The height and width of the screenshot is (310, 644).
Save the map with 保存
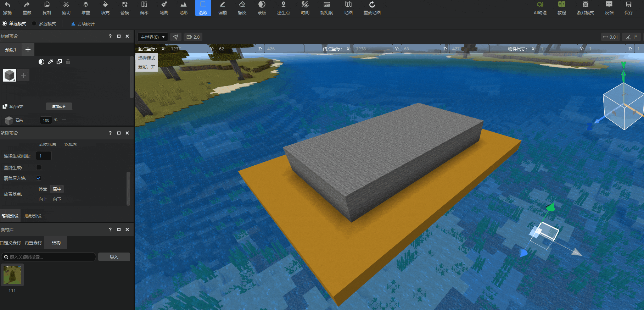click(629, 8)
